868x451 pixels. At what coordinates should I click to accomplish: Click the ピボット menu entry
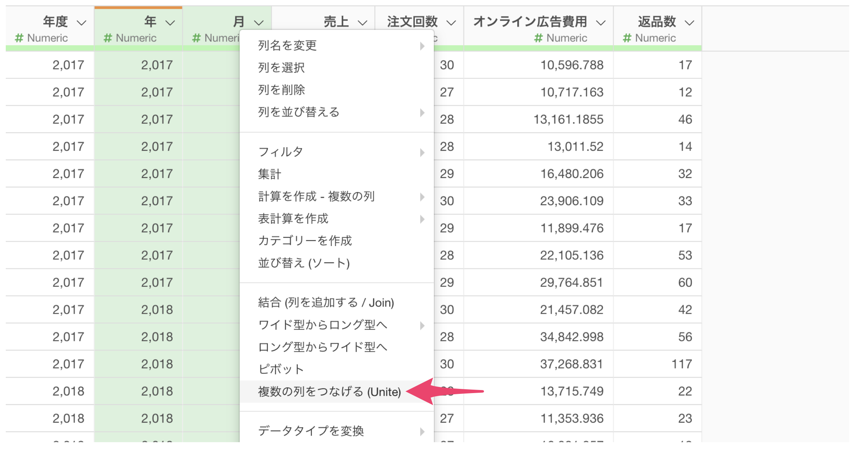[281, 369]
